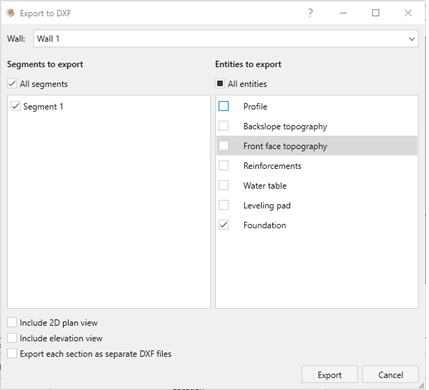Click the Water table label

point(265,186)
